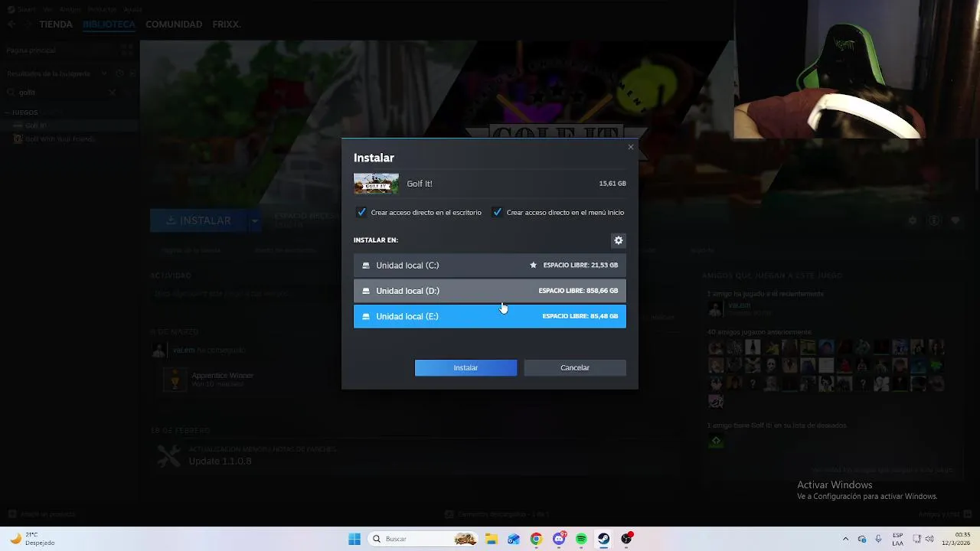The image size is (980, 551).
Task: Click the Golf It! game thumbnail in dialog
Action: (x=376, y=184)
